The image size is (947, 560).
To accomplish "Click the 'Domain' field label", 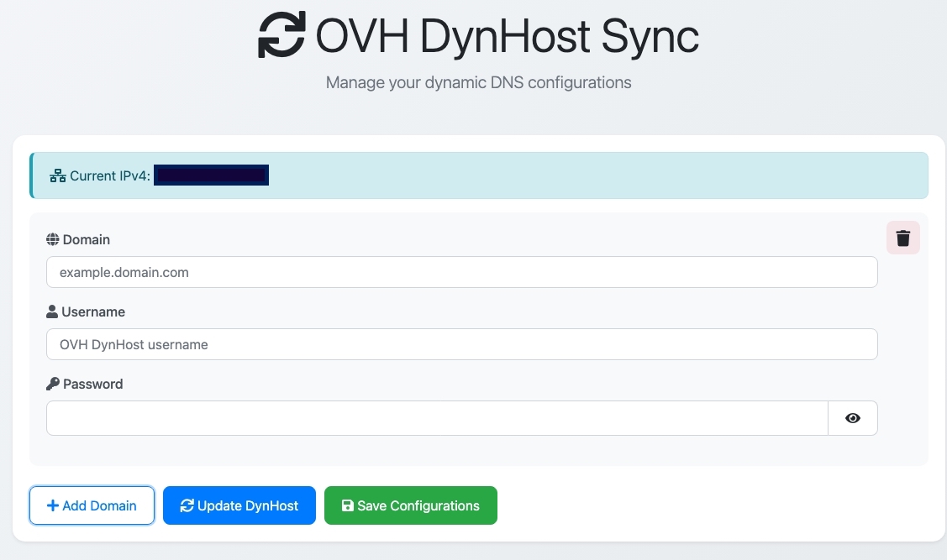I will coord(87,239).
